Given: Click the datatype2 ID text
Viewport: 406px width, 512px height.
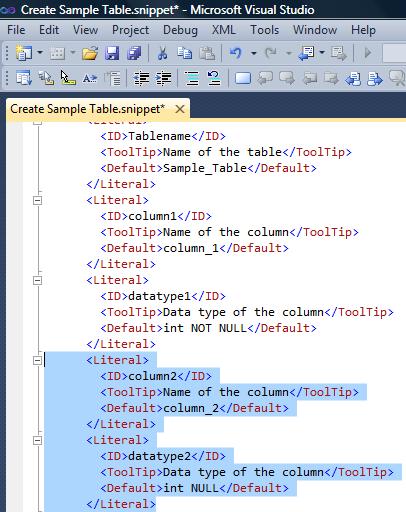Looking at the screenshot, I should 159,456.
